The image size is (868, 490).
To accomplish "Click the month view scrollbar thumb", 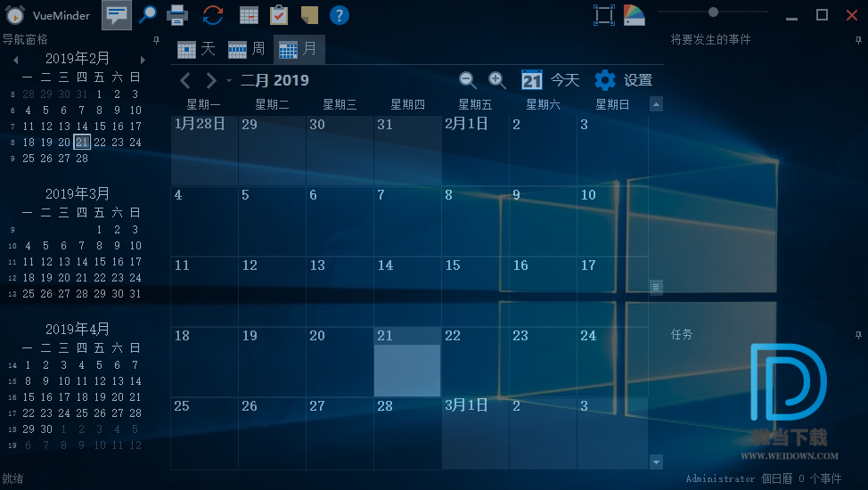I will click(656, 288).
